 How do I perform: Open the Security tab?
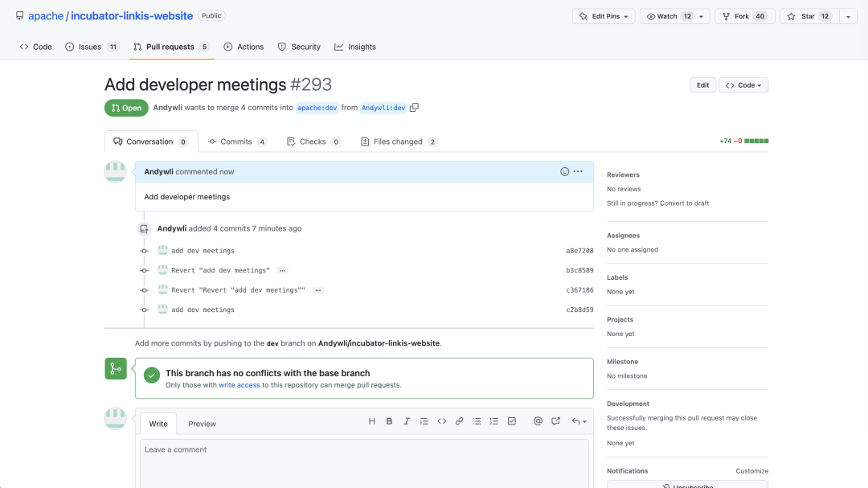click(x=299, y=47)
